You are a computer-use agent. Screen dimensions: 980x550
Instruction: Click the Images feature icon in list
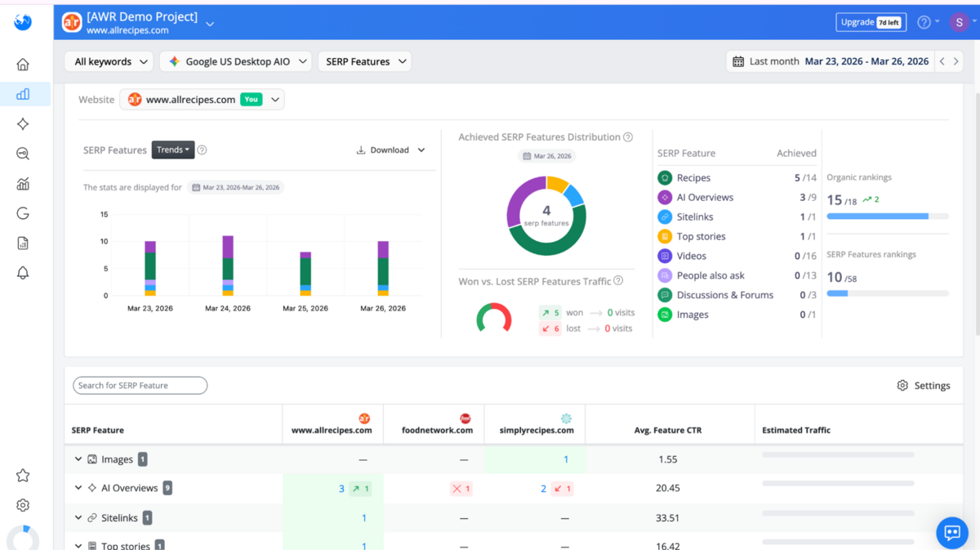665,315
